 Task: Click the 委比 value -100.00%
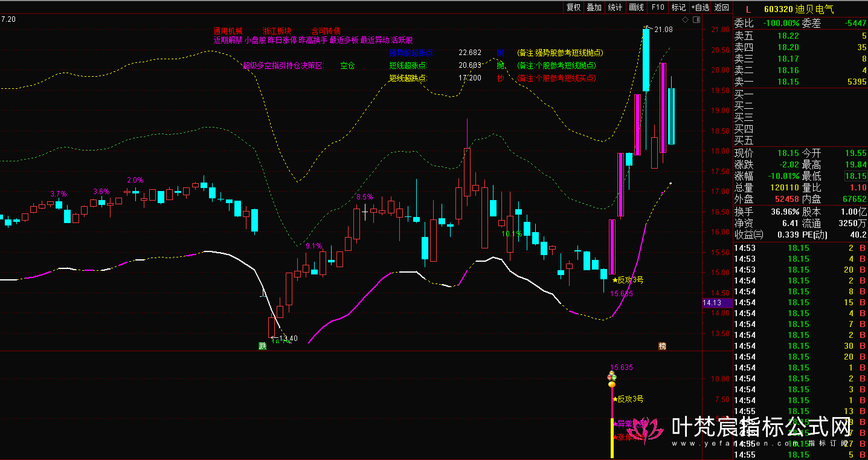click(780, 24)
